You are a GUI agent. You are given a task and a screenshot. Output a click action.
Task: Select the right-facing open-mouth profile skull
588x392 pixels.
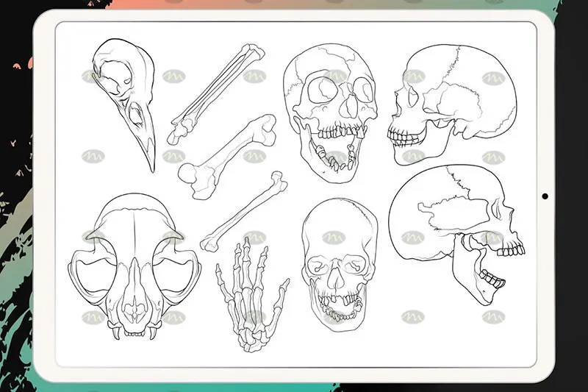click(456, 235)
